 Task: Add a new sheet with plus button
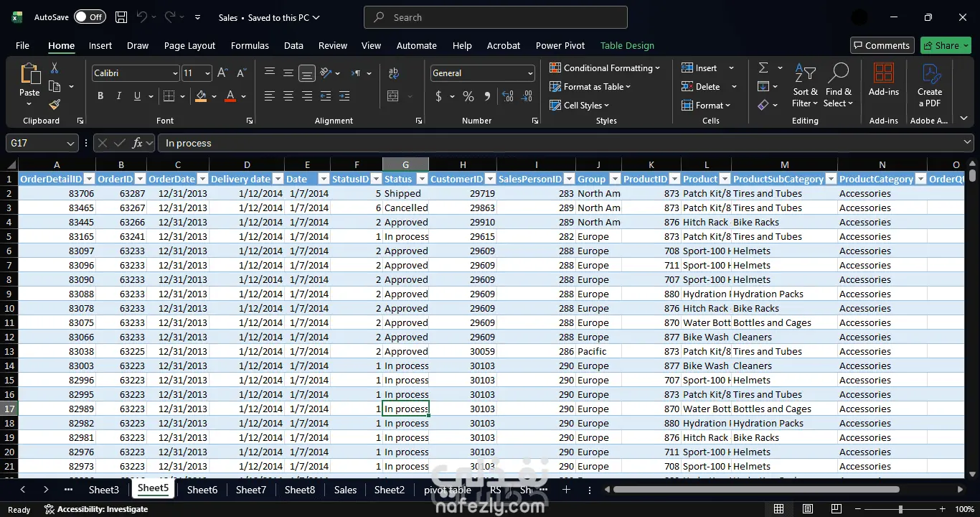[x=566, y=490]
